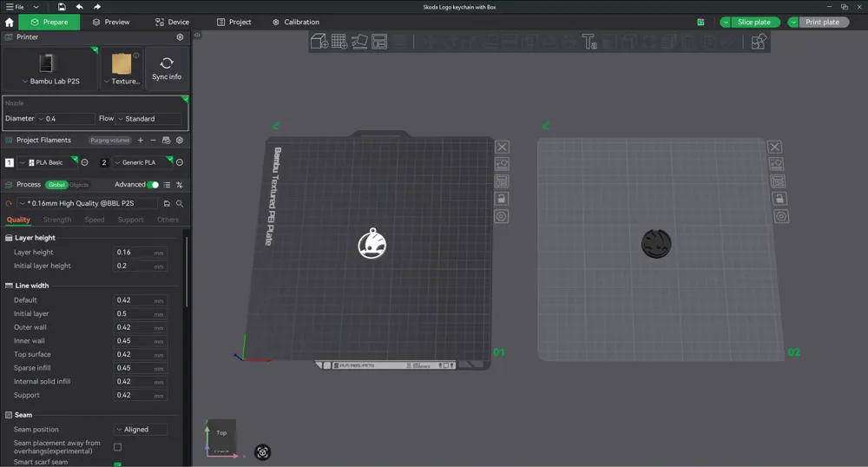Open the Assembly view icon
868x467 pixels.
tap(759, 42)
